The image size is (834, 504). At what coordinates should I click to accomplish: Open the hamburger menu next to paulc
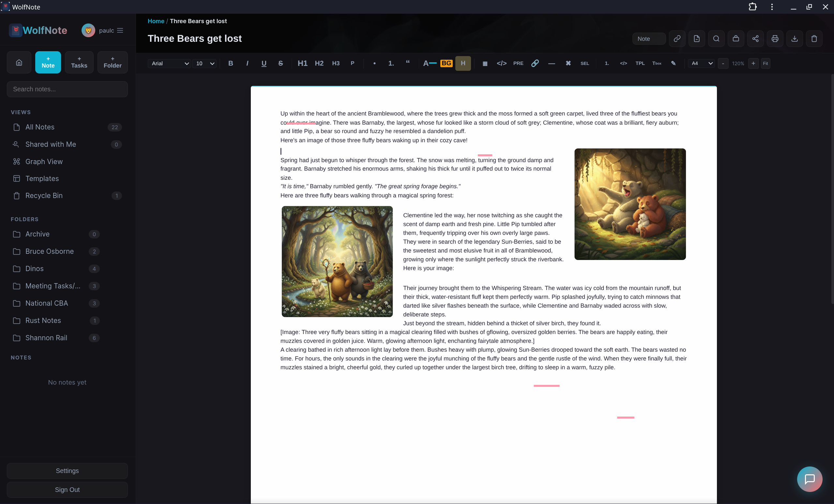120,30
